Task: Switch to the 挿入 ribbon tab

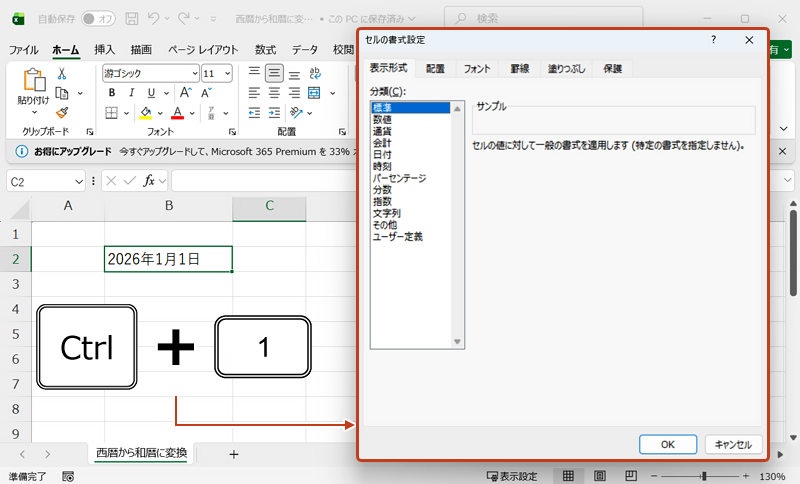Action: [105, 49]
